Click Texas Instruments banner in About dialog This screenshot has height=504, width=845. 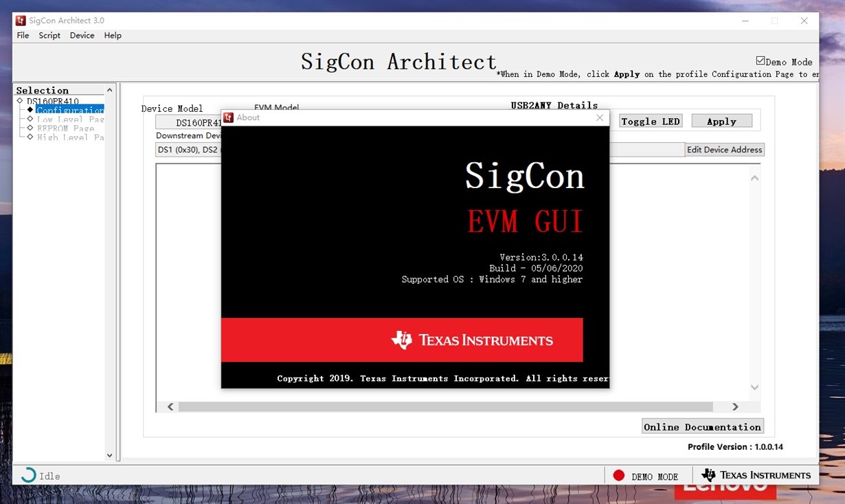(402, 339)
